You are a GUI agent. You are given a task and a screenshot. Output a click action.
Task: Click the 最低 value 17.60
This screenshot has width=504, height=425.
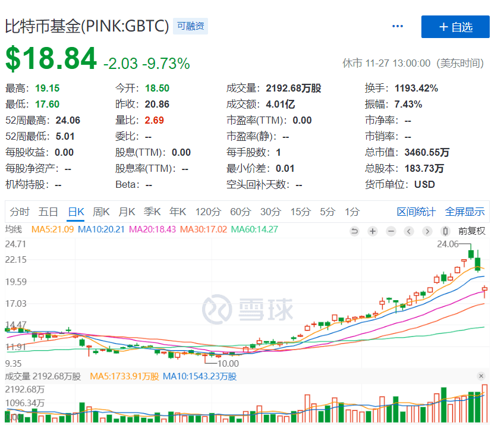coord(48,104)
